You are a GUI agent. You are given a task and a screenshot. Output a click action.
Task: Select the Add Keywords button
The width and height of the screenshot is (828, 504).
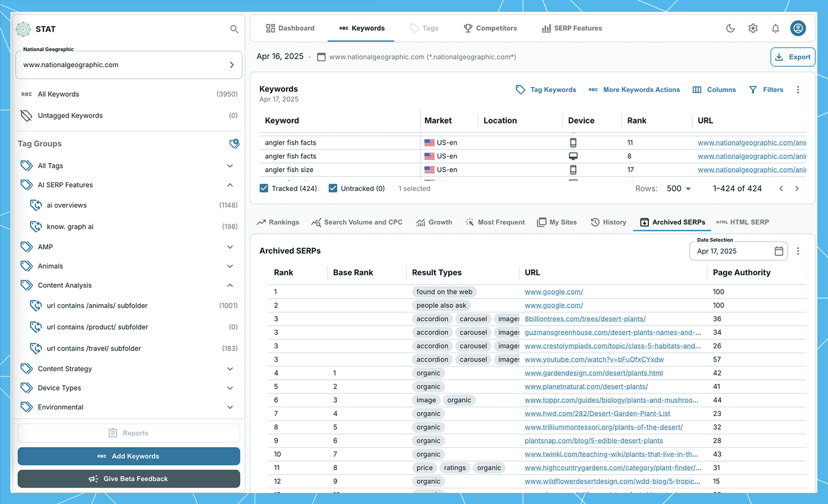129,456
